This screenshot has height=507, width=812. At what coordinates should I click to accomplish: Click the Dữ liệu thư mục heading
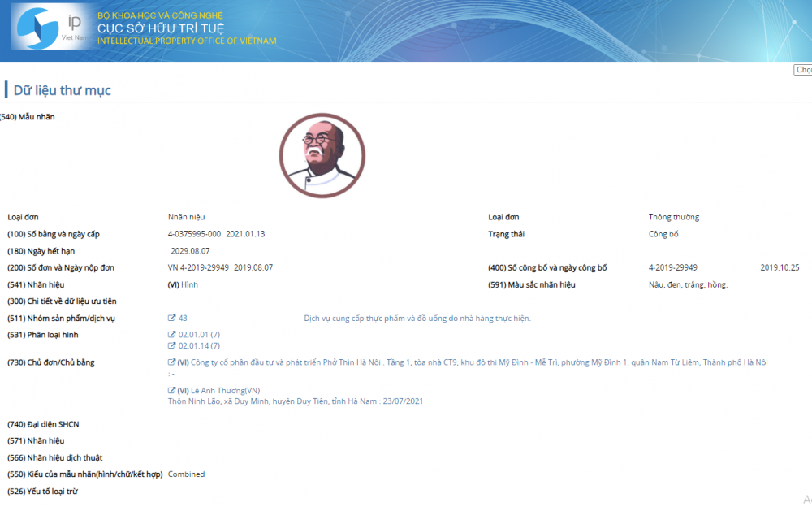[x=63, y=90]
